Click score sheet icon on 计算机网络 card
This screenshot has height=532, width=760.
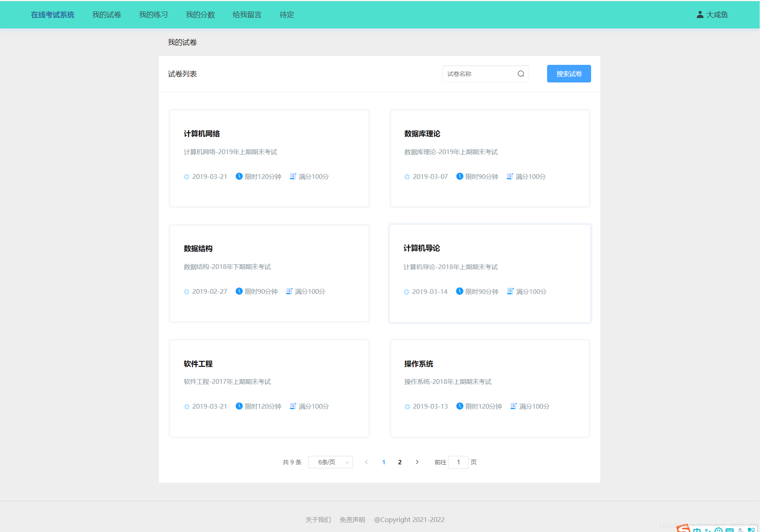point(293,176)
